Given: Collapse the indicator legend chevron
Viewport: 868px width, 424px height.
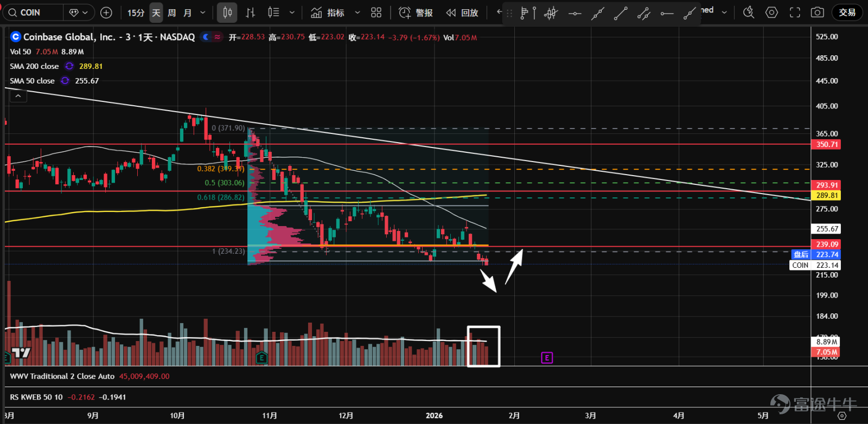Looking at the screenshot, I should 18,96.
